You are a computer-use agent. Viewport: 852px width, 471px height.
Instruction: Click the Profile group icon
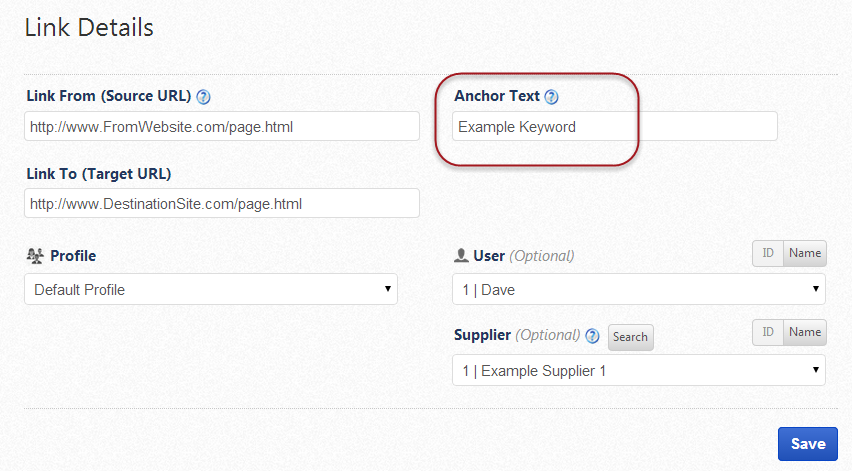point(34,256)
